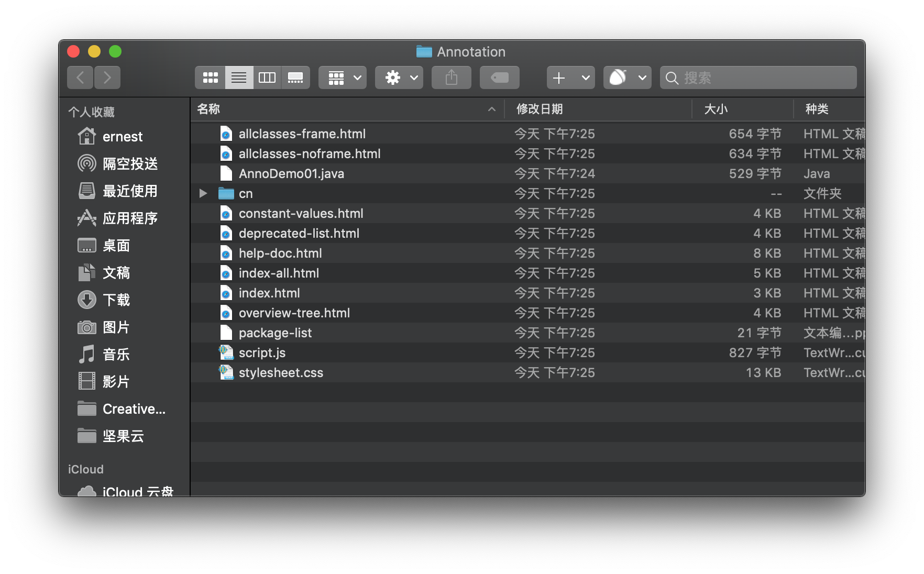This screenshot has height=574, width=924.
Task: Select AnnoDemo01.java file
Action: [528, 174]
